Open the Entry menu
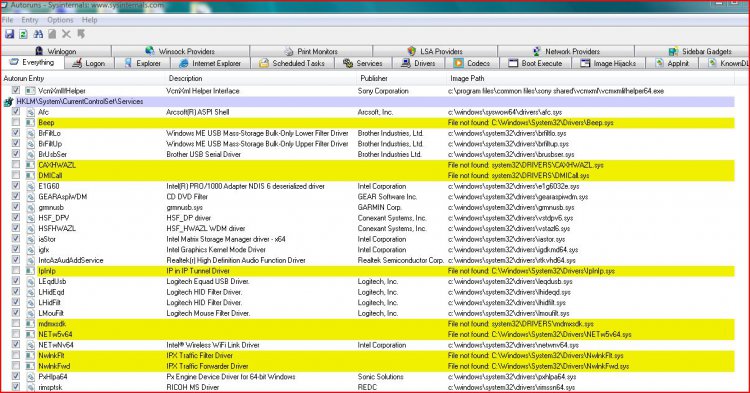This screenshot has height=393, width=750. pyautogui.click(x=30, y=20)
